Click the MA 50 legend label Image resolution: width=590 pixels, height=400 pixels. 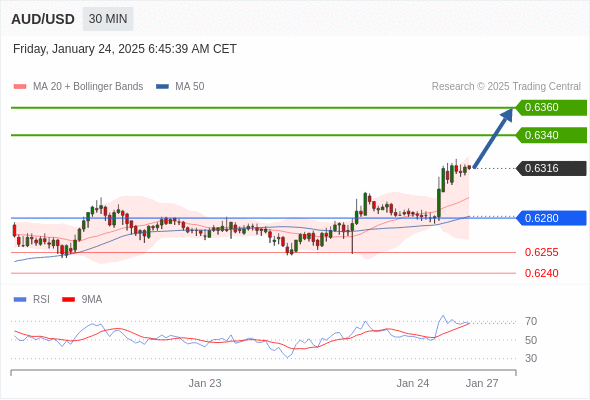[190, 87]
